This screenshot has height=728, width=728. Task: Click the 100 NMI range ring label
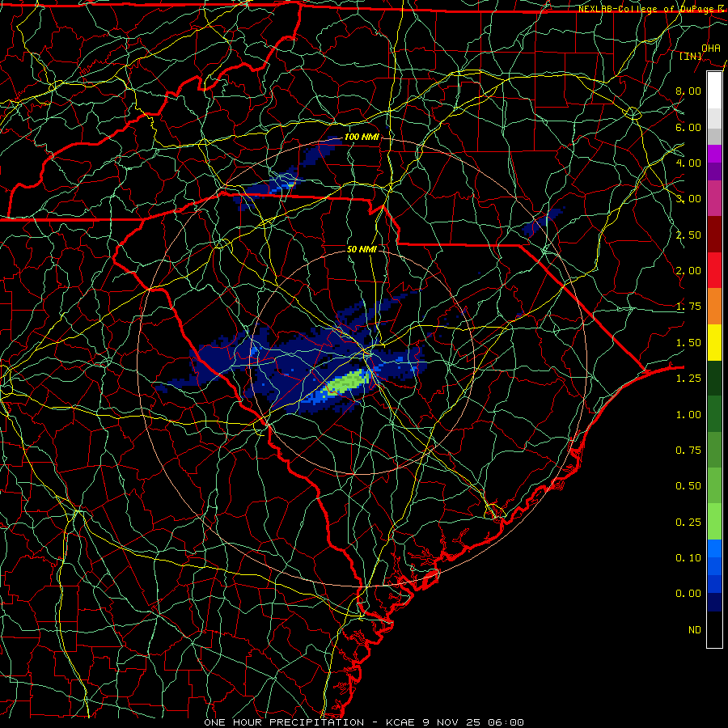coord(362,137)
